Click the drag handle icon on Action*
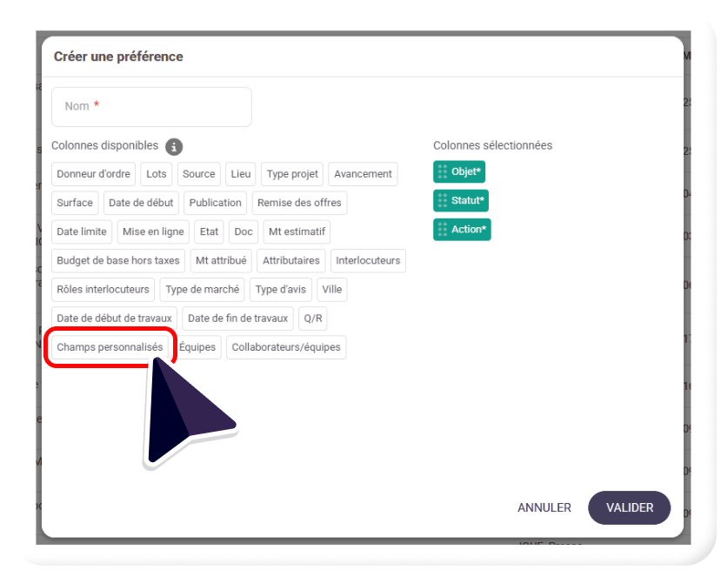 (x=443, y=230)
